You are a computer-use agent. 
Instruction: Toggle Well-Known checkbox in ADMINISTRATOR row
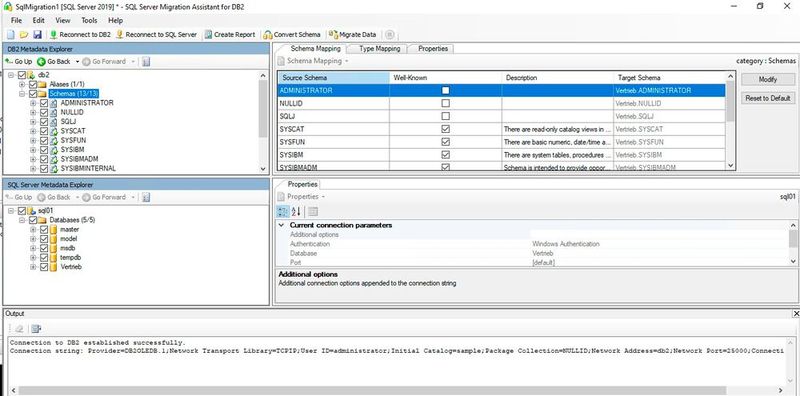tap(445, 90)
